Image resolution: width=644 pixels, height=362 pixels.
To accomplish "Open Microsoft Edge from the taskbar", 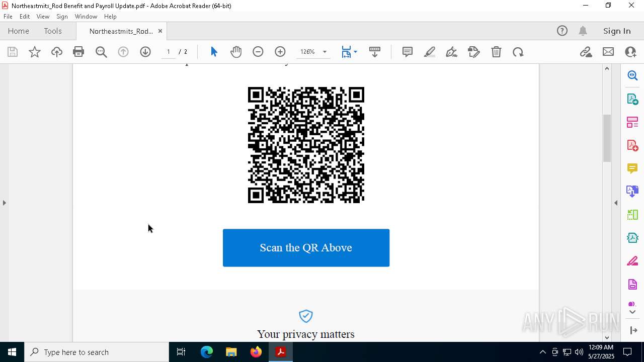I will tap(207, 352).
